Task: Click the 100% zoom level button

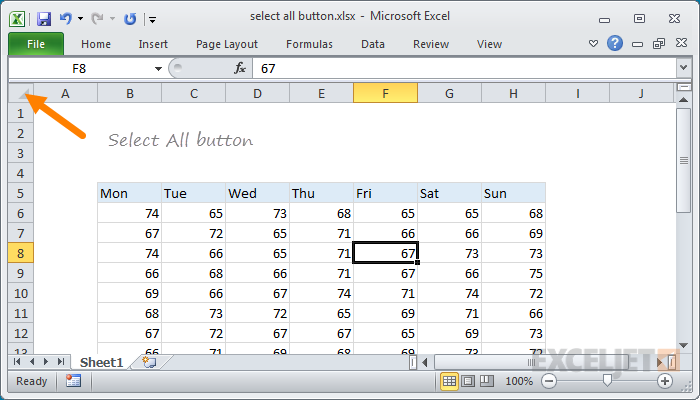Action: point(518,381)
